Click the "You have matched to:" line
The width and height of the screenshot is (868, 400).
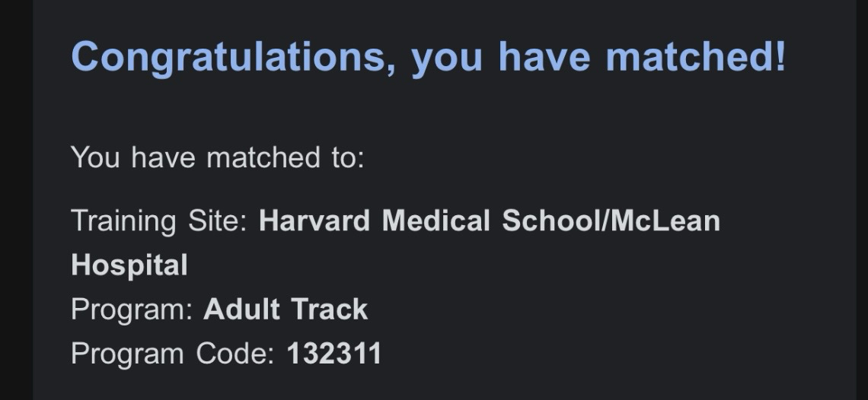[218, 158]
